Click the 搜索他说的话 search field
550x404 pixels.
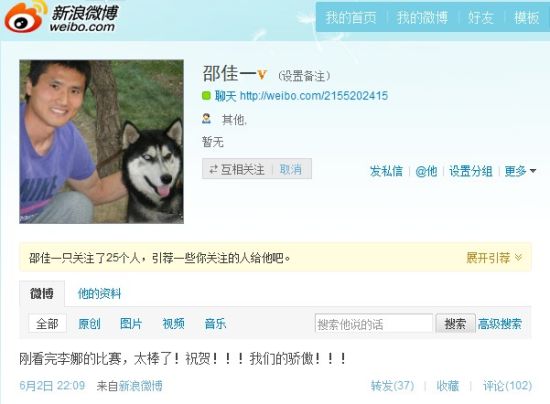[x=374, y=323]
